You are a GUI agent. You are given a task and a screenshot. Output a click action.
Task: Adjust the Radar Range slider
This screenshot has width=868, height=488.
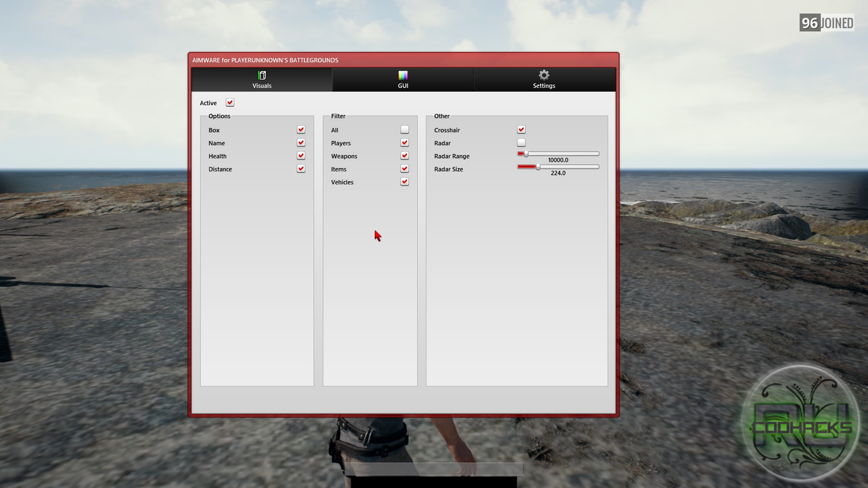click(x=558, y=154)
